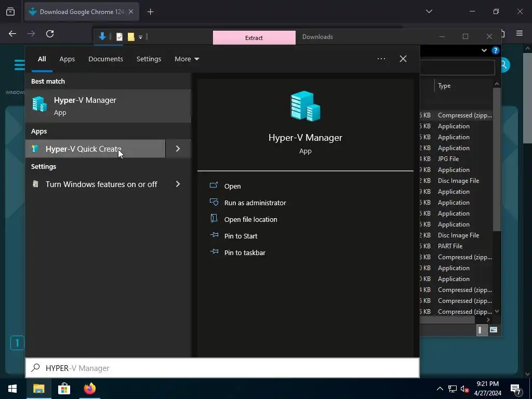The width and height of the screenshot is (532, 399).
Task: Click the Open file location icon
Action: point(214,218)
